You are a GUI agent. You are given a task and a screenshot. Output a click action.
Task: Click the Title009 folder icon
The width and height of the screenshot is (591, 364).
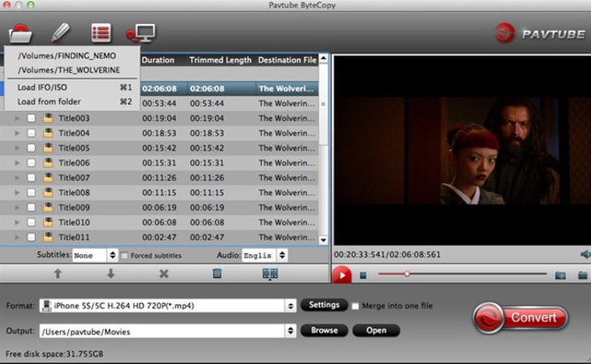click(x=48, y=208)
